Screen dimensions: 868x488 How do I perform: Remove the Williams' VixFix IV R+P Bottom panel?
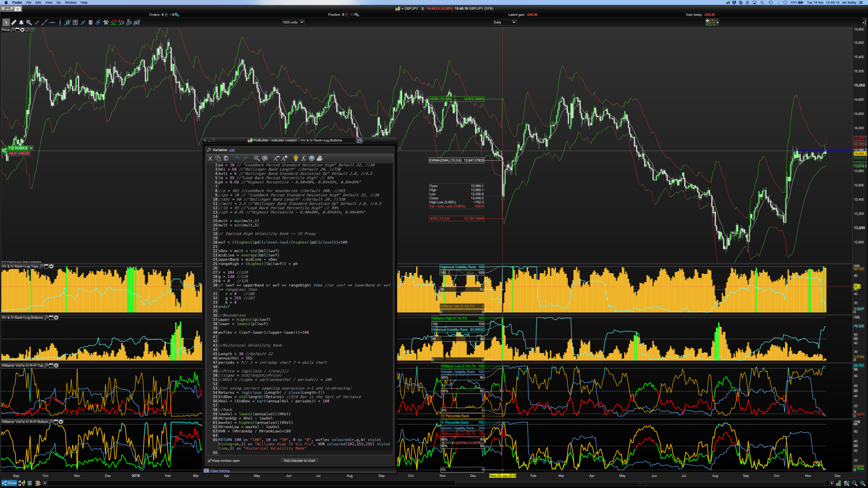(61, 422)
